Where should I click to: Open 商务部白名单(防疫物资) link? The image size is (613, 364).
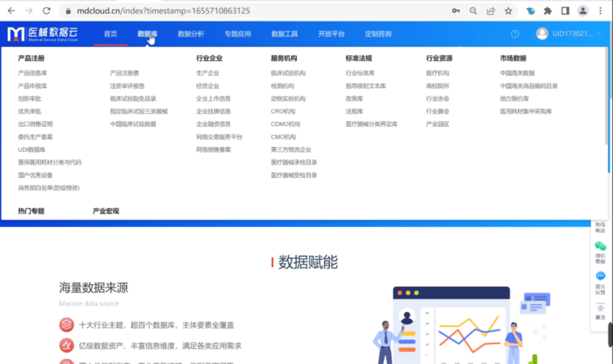pyautogui.click(x=49, y=188)
